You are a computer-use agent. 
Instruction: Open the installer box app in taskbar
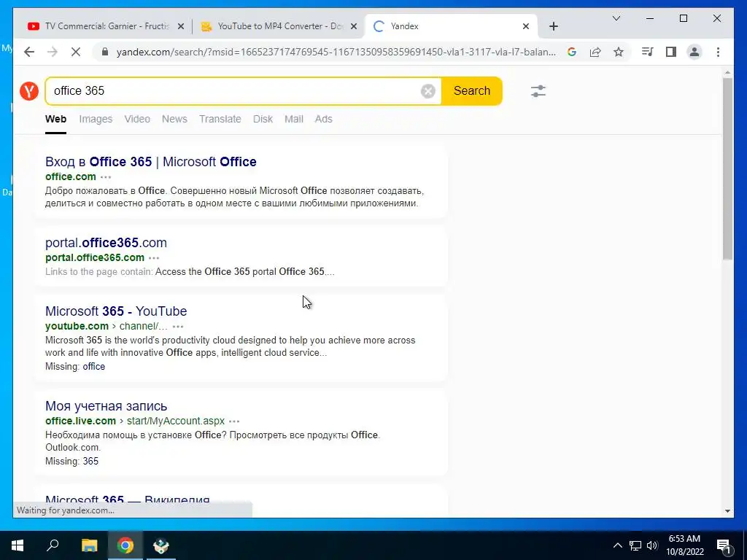coord(161,545)
